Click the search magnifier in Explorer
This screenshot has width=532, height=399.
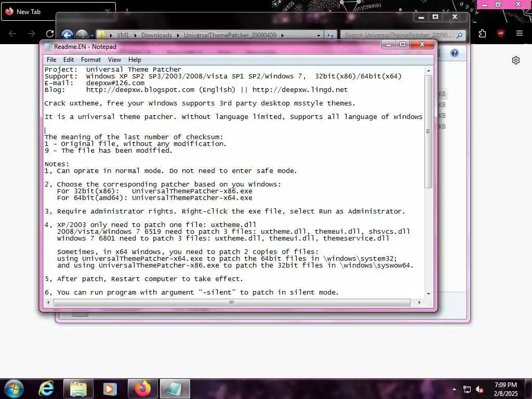coord(459,35)
